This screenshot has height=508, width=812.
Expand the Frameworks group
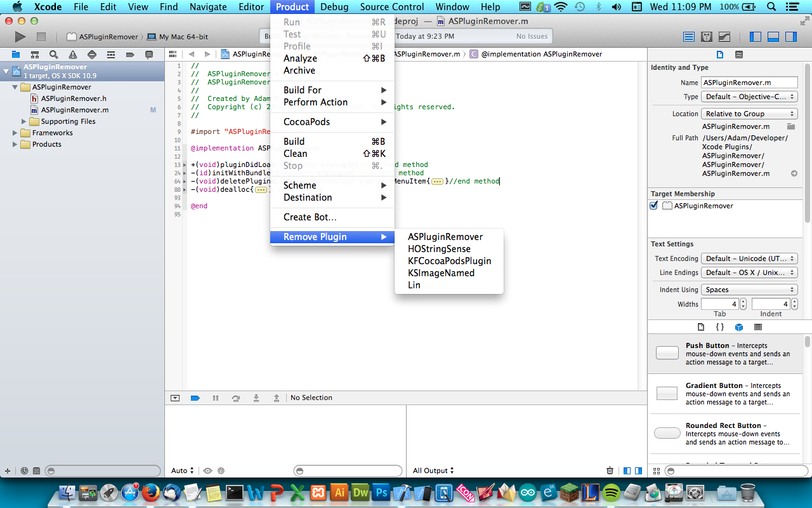coord(15,133)
